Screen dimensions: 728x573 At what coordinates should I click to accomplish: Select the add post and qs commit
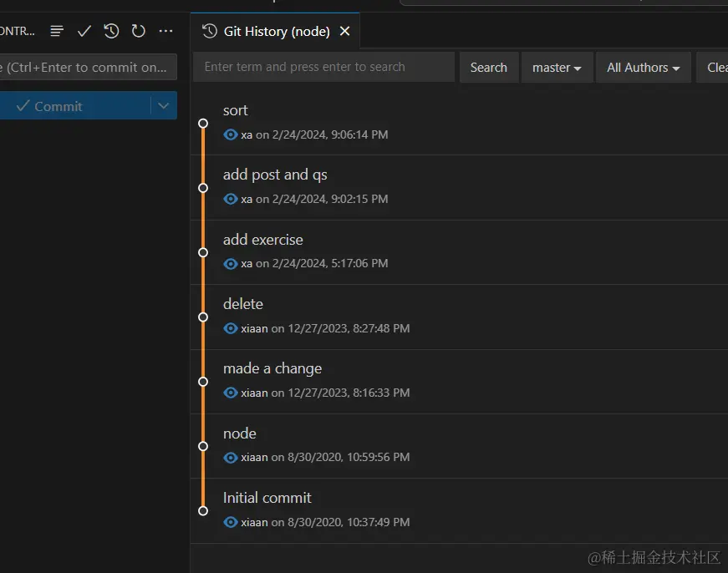[275, 175]
